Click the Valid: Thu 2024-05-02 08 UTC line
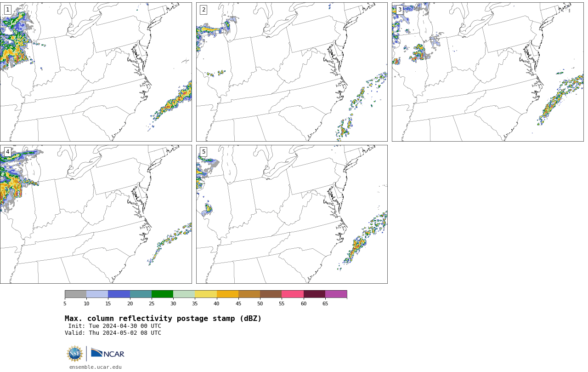Viewport: 588px width, 372px height. click(x=113, y=333)
